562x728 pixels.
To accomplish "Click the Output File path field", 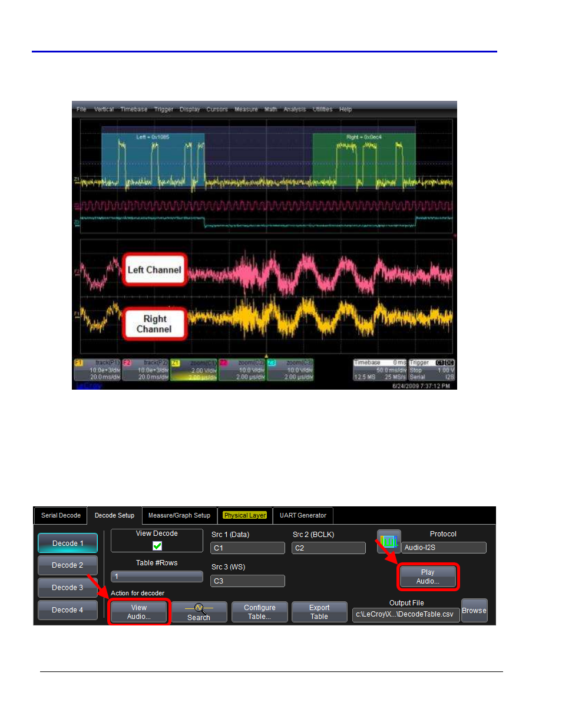I will [x=406, y=615].
